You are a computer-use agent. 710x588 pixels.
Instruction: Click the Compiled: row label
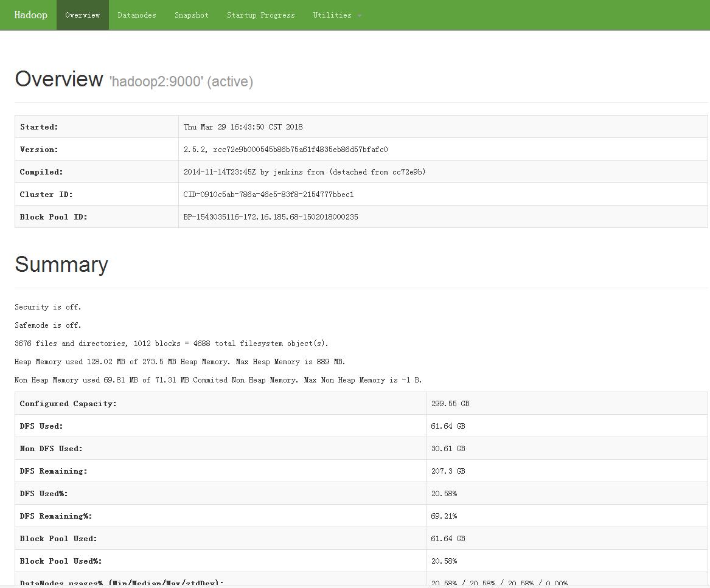tap(41, 172)
